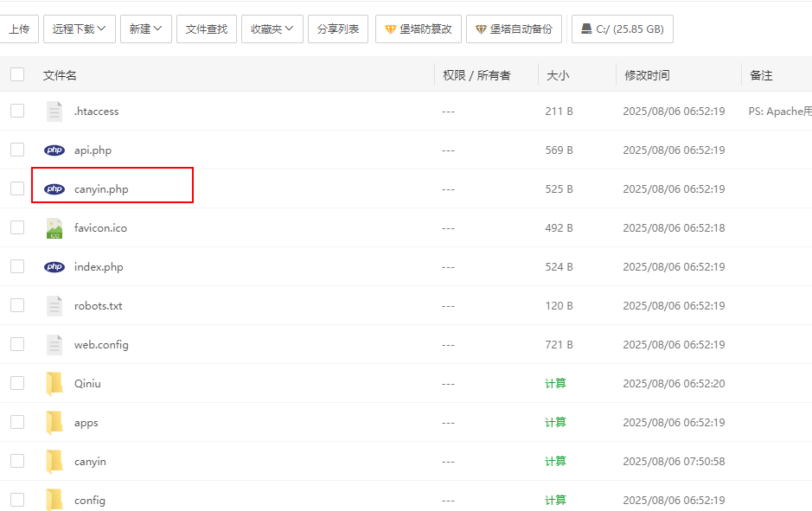This screenshot has width=812, height=511.
Task: Open the 新建 dropdown menu
Action: click(x=145, y=29)
